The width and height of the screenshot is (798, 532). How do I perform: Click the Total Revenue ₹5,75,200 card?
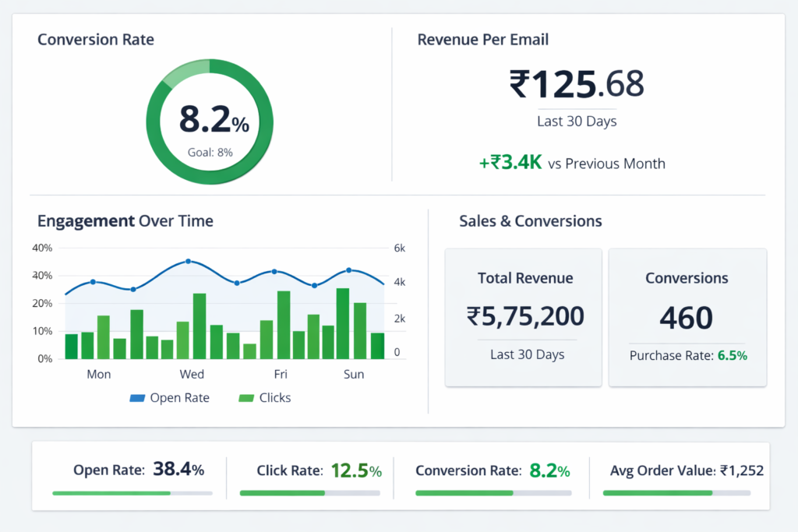523,315
